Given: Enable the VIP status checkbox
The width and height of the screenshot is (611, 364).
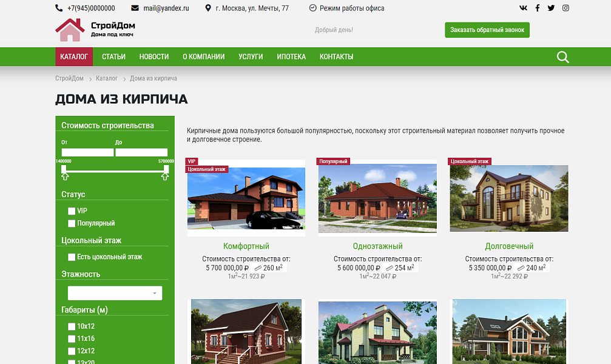Looking at the screenshot, I should tap(72, 211).
